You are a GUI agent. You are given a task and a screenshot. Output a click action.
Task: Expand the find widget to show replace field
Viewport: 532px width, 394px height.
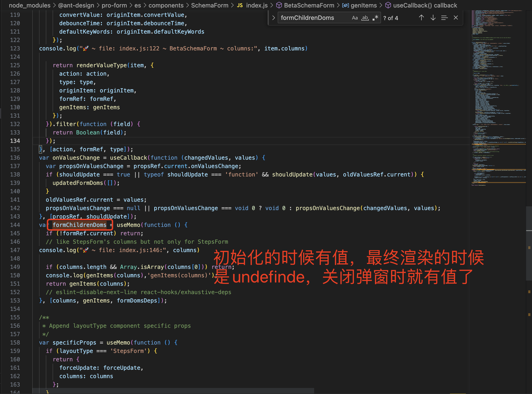[x=273, y=18]
